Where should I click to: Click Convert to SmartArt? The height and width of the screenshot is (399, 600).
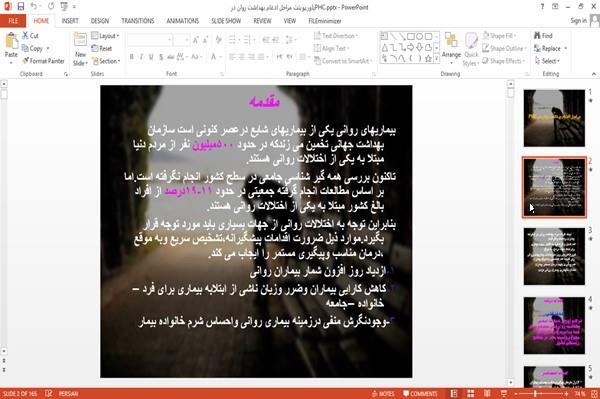coord(342,61)
